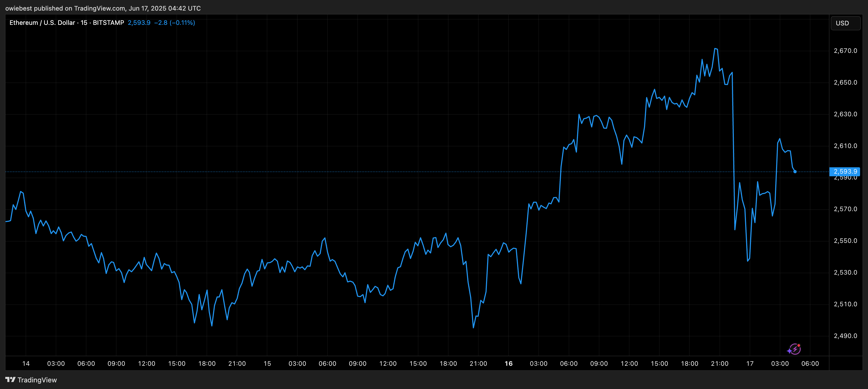Screen dimensions: 868x389
Task: Click the TradingView logo icon
Action: (11, 379)
